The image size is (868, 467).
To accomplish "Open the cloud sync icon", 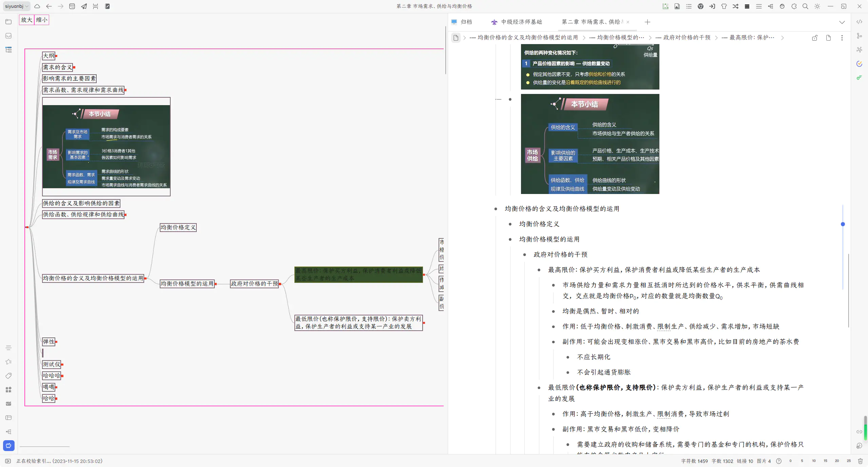I will click(37, 6).
